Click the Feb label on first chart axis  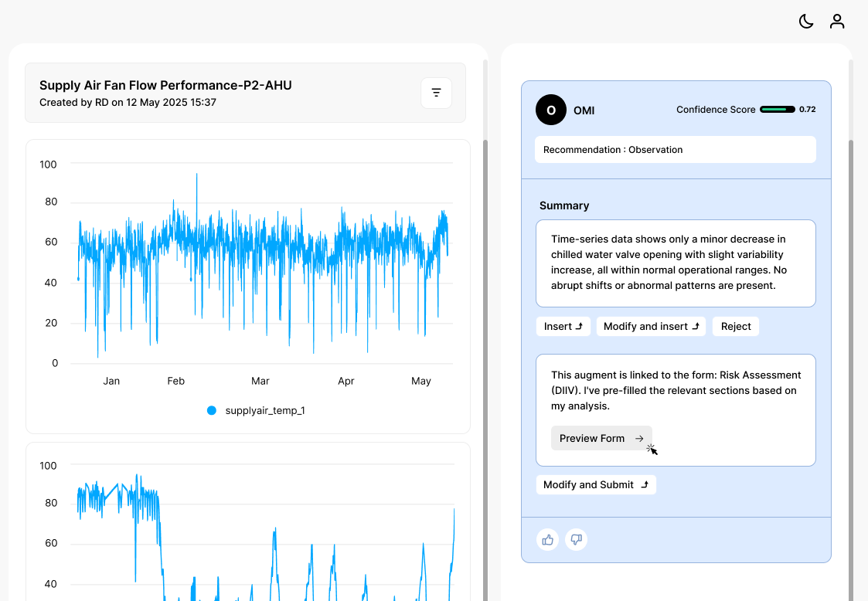176,382
